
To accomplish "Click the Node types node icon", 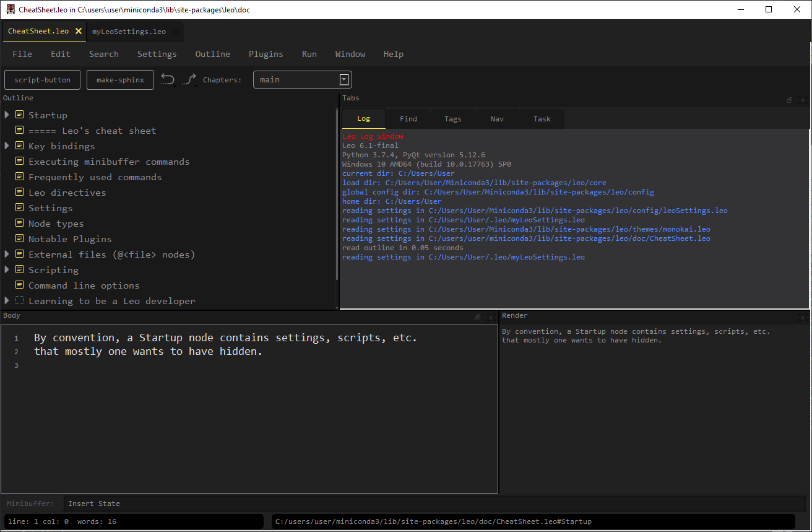I will pos(19,224).
